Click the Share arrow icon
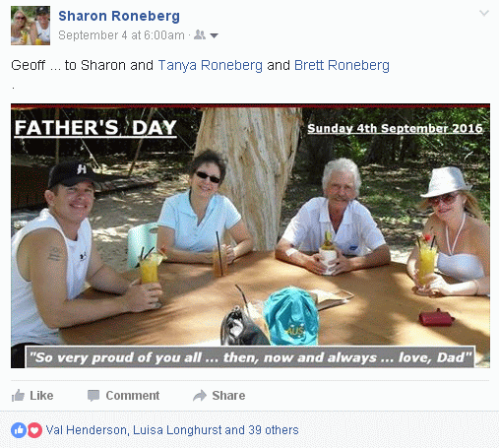The image size is (499, 448). click(x=200, y=396)
